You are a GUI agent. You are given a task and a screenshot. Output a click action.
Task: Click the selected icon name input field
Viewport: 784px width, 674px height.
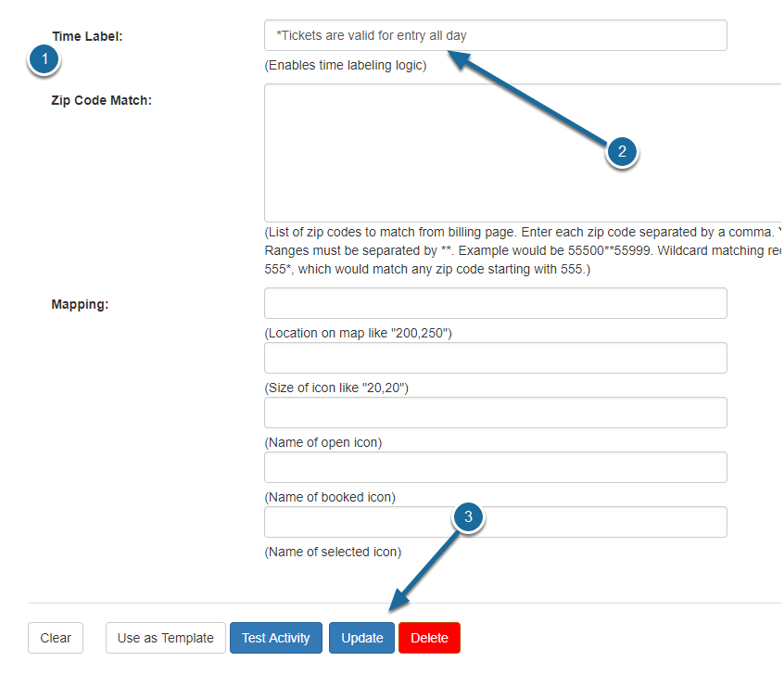(x=495, y=522)
